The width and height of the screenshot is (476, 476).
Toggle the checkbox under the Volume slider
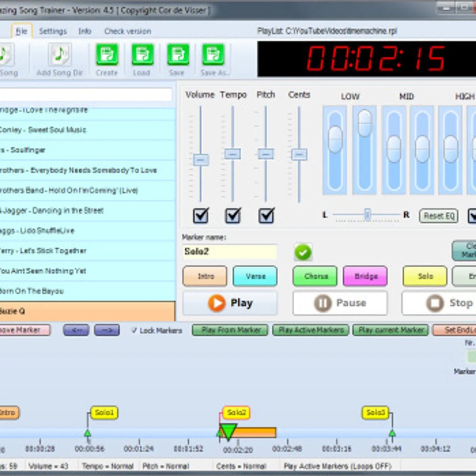tap(201, 216)
